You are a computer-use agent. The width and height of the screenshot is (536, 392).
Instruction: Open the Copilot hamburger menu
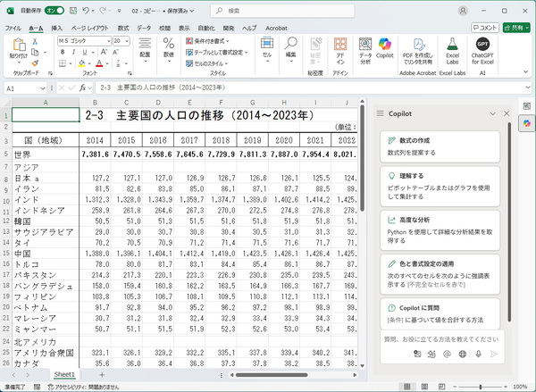pos(381,113)
